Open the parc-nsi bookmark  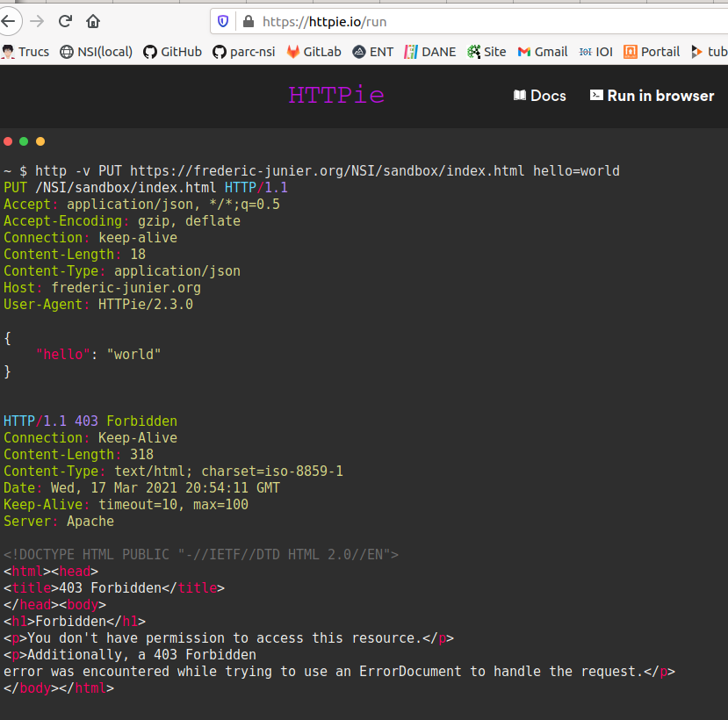[x=244, y=52]
